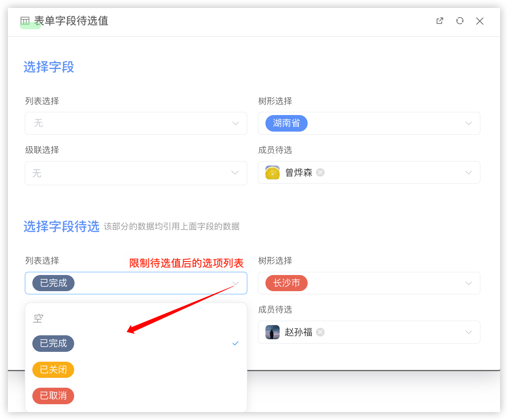Select the 空 option in list
Image resolution: width=508 pixels, height=420 pixels.
(38, 318)
